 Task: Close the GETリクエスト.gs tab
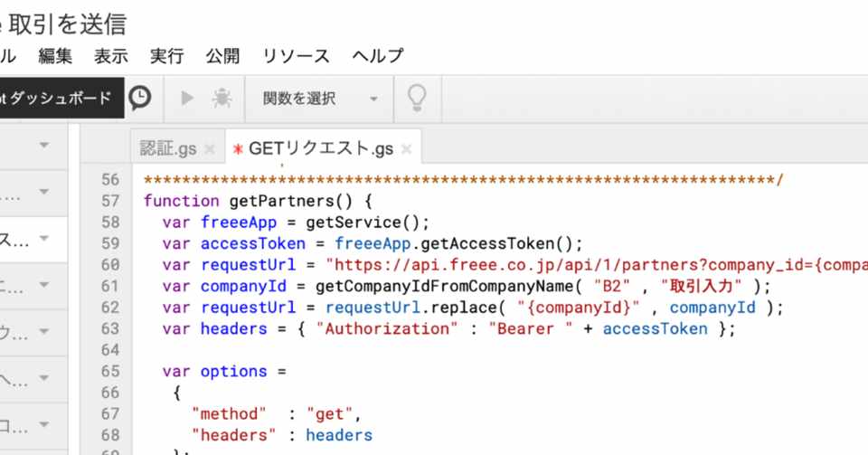(x=406, y=149)
